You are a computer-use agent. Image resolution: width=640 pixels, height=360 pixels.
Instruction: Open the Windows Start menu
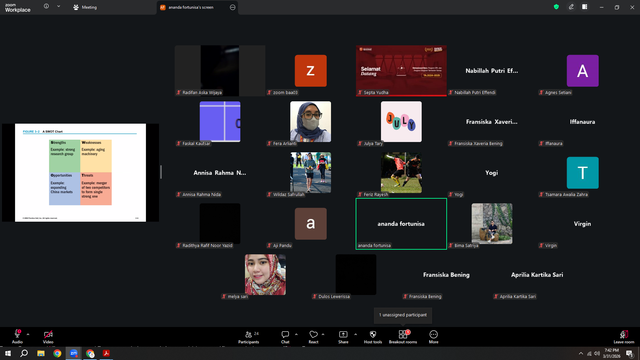pos(8,353)
